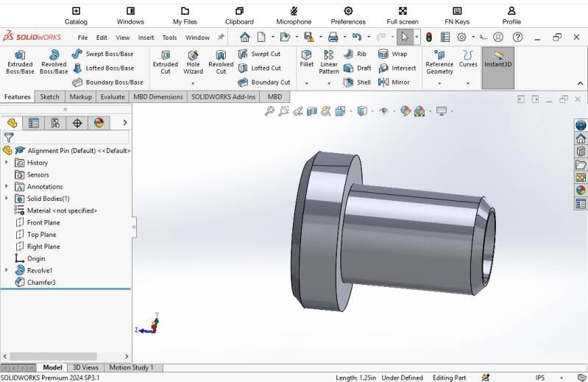Open the Appearances color wheel tab
Image resolution: width=588 pixels, height=382 pixels.
point(99,123)
